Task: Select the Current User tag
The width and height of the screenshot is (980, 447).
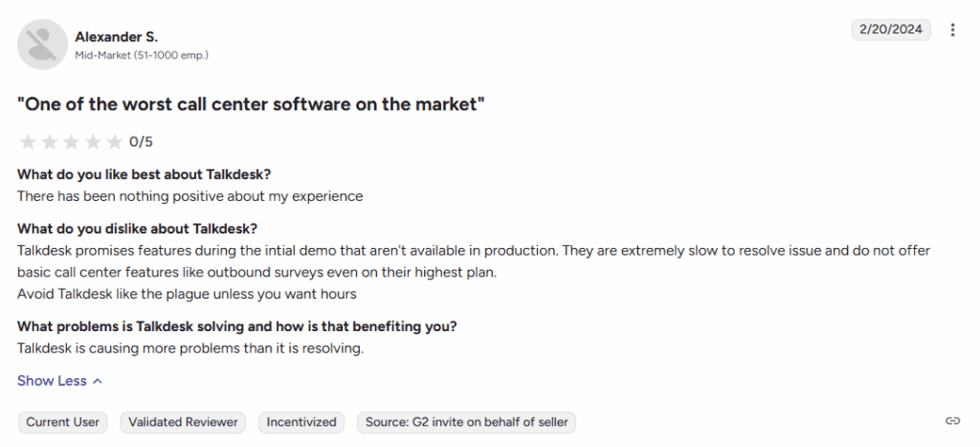Action: coord(62,422)
